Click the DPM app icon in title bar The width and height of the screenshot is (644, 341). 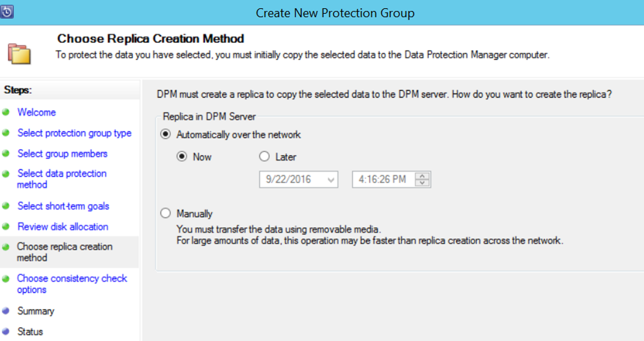[7, 12]
